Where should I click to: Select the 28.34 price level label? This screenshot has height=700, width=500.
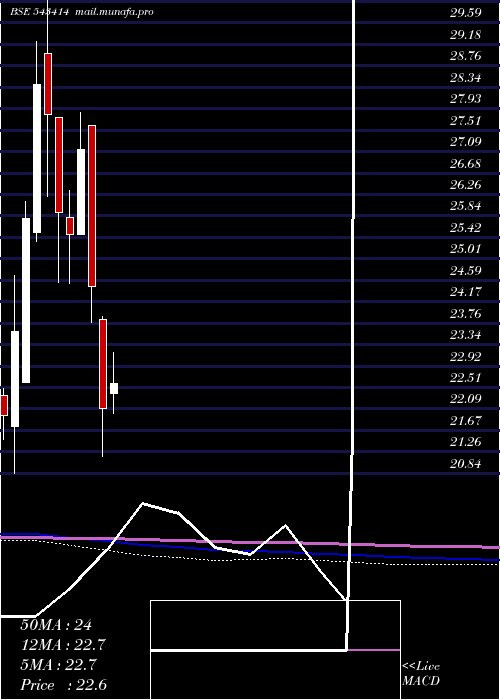[x=466, y=78]
